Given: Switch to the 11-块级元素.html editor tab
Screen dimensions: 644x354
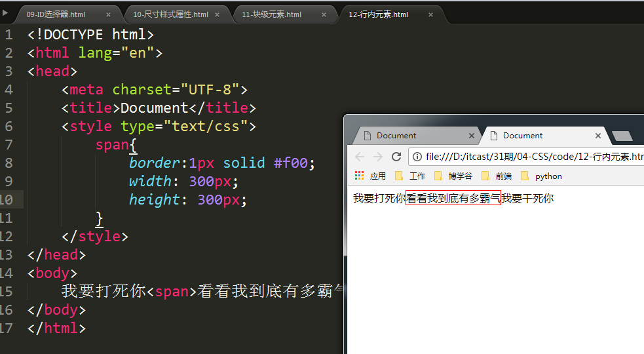Looking at the screenshot, I should click(271, 14).
